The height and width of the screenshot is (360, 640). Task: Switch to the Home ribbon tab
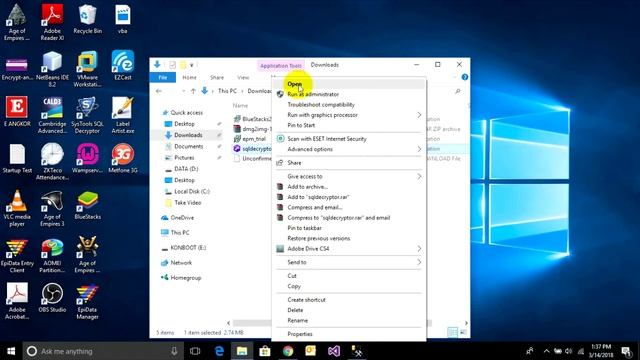click(189, 77)
